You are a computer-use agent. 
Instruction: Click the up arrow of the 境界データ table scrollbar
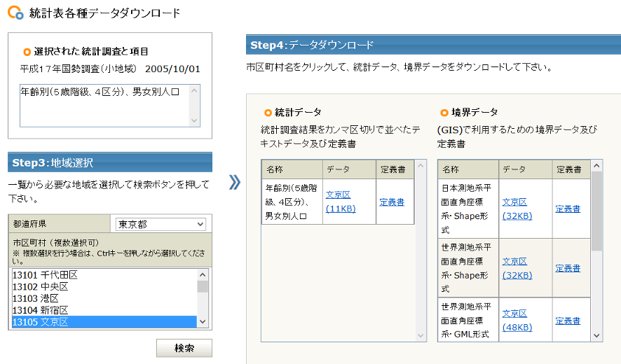point(597,166)
